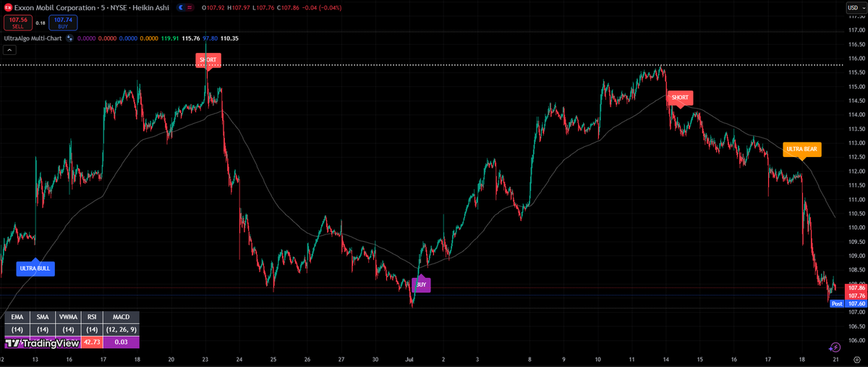Image resolution: width=868 pixels, height=367 pixels.
Task: Click the Exxon Mobil red logo icon
Action: (9, 7)
